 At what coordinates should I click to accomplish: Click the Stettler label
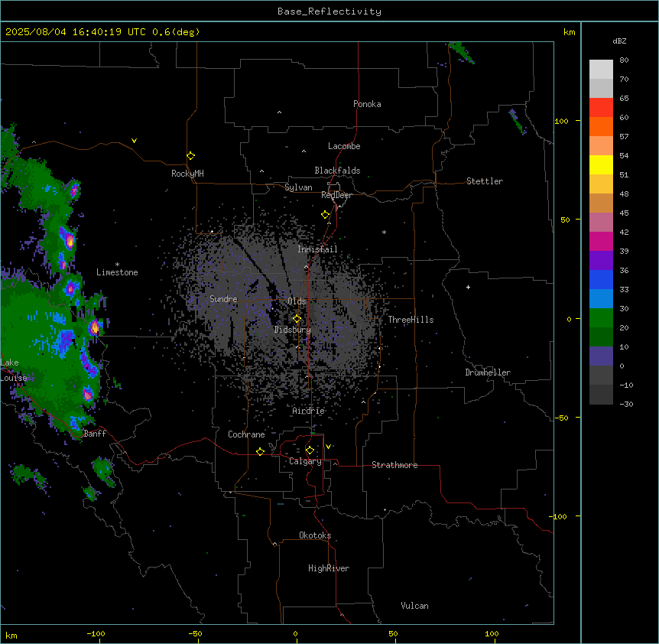pyautogui.click(x=485, y=181)
